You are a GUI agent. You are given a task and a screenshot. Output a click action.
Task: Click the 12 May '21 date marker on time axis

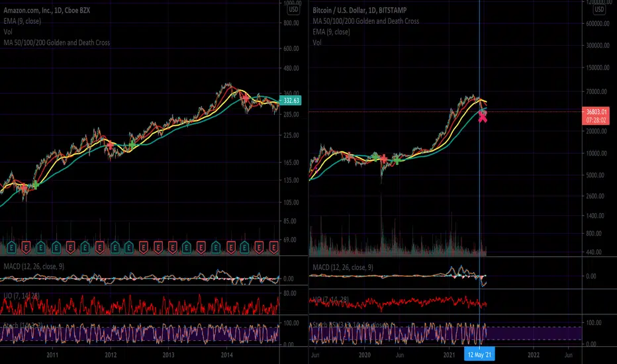point(479,355)
